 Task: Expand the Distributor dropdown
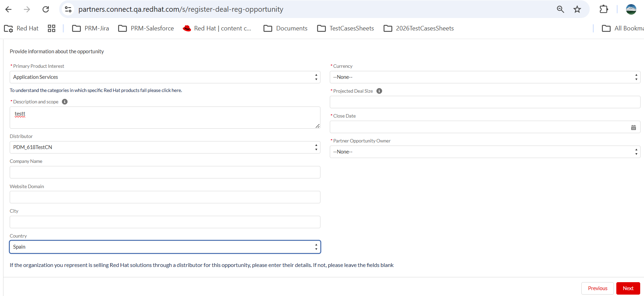(165, 147)
